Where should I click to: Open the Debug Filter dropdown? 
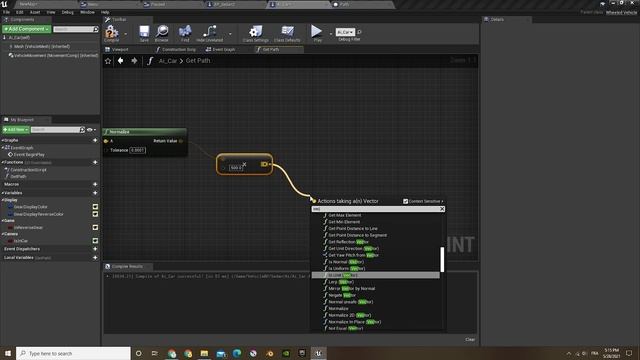click(x=345, y=32)
